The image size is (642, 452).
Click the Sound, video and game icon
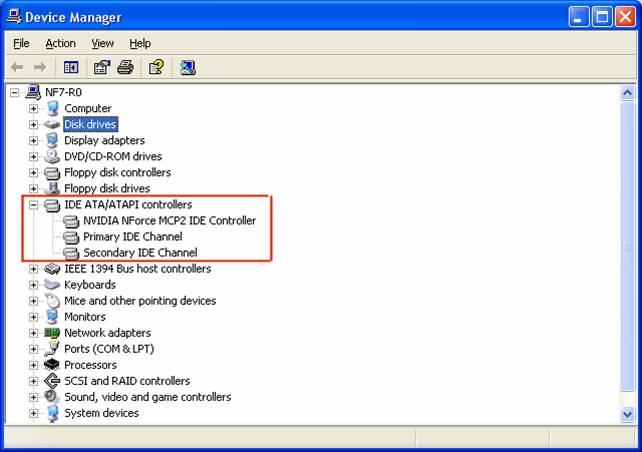pos(52,397)
